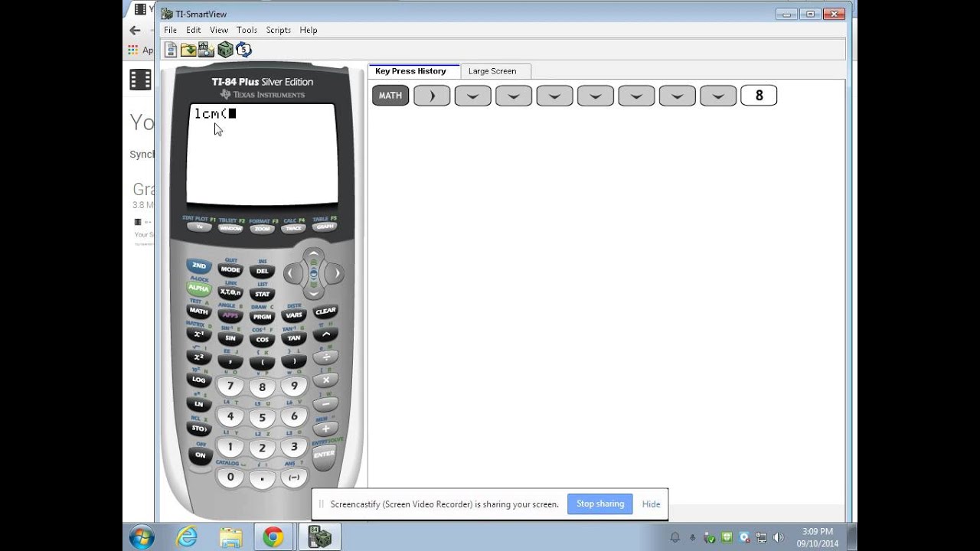The image size is (980, 551).
Task: Click the new document toolbar icon
Action: 171,50
